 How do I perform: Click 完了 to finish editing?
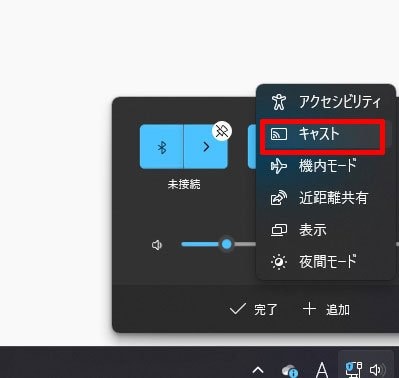coord(254,310)
